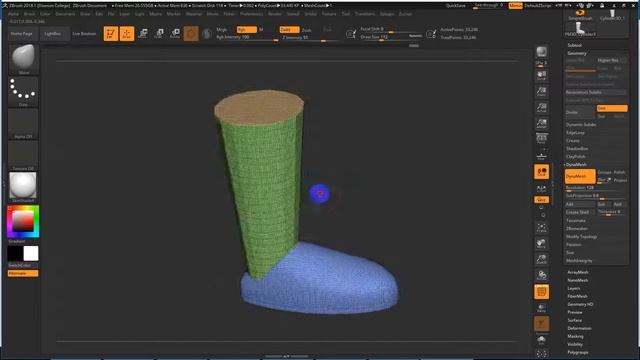Collapse the Geometry section
This screenshot has height=360, width=640.
[x=577, y=53]
